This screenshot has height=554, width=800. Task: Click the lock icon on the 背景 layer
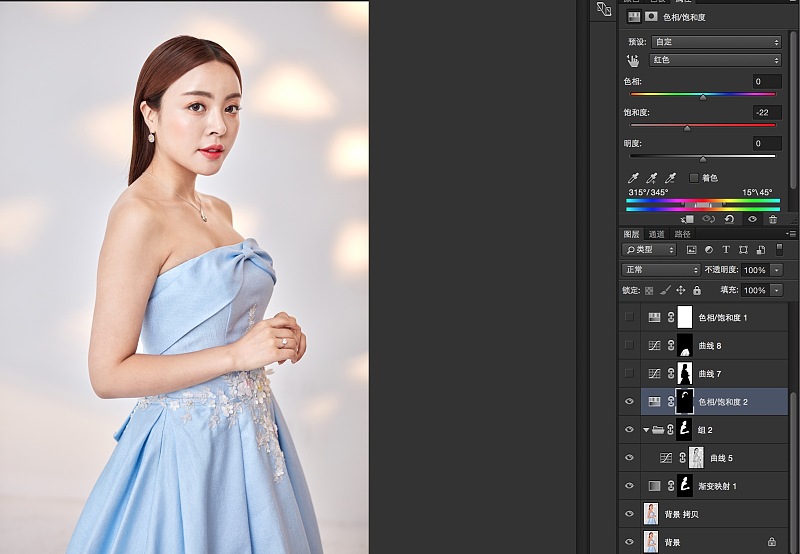pos(771,542)
